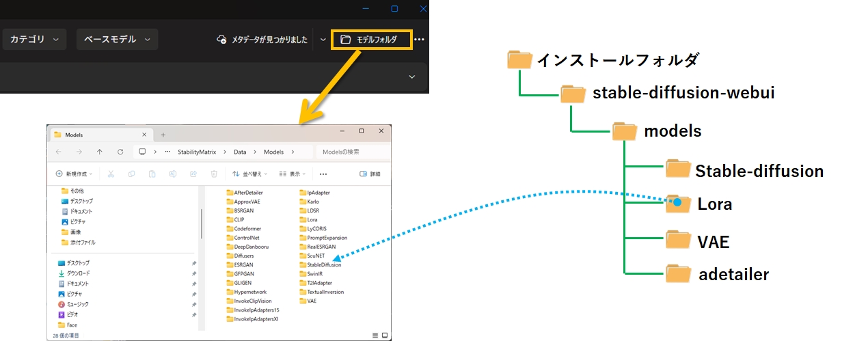This screenshot has height=341, width=868.
Task: Toggle the 詳細 details pane
Action: point(370,174)
